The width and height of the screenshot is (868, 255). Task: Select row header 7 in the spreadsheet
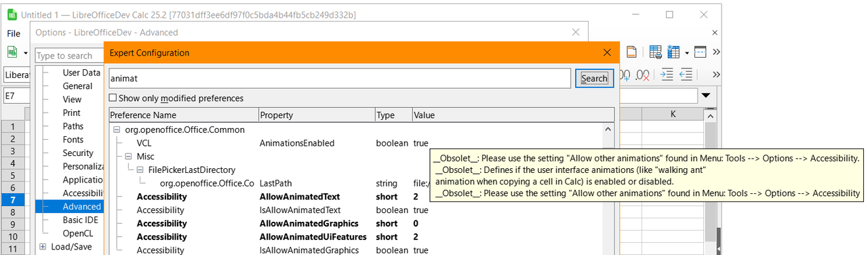[12, 200]
